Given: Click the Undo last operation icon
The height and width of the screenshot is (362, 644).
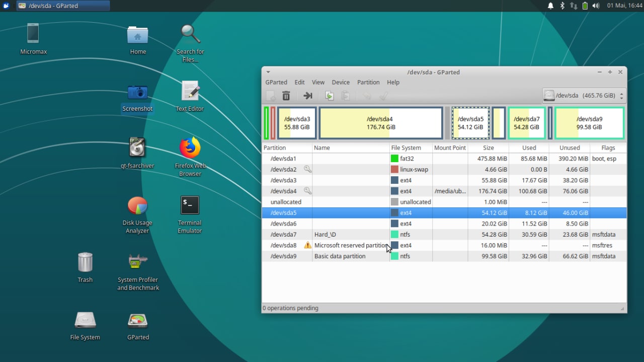Looking at the screenshot, I should point(367,96).
